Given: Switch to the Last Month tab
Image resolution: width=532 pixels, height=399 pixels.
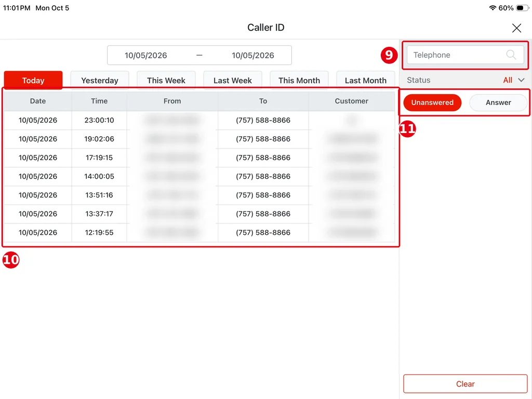Looking at the screenshot, I should coord(366,81).
